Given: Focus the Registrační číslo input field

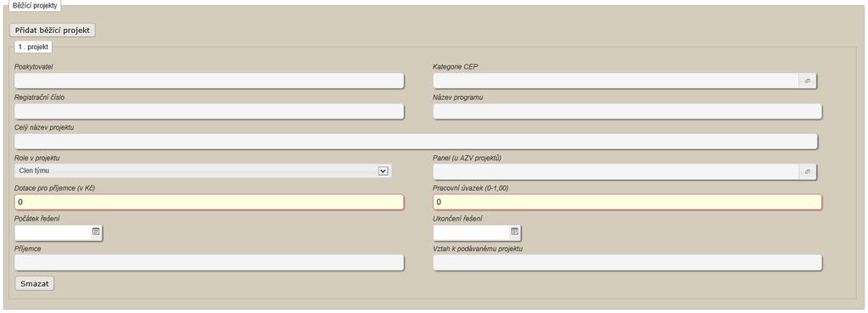Looking at the screenshot, I should tap(210, 111).
